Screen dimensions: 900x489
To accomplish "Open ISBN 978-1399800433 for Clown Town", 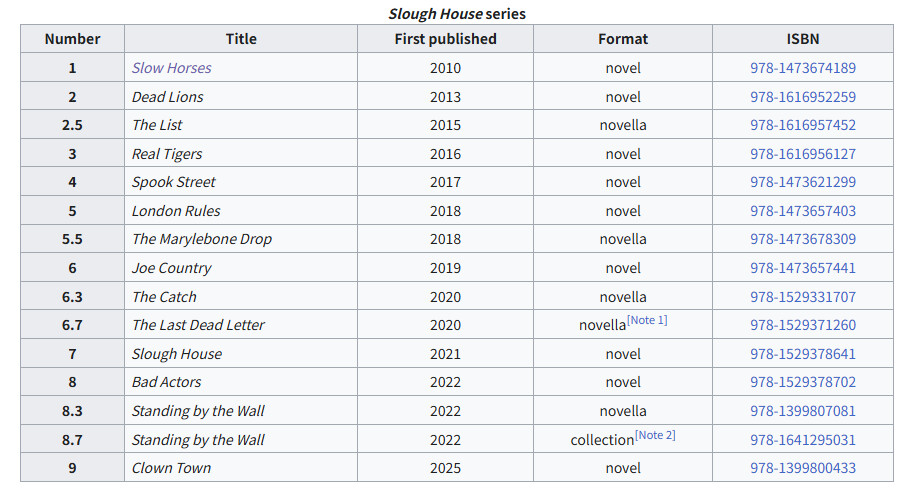I will (802, 468).
